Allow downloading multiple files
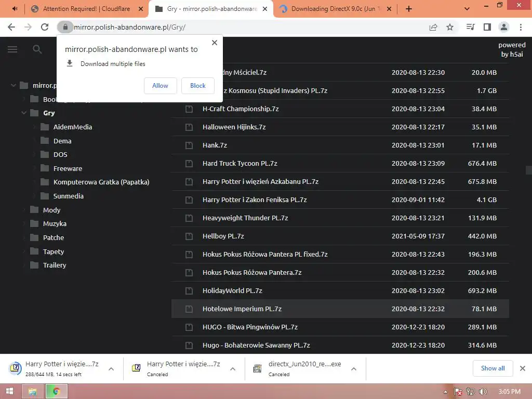This screenshot has height=399, width=532. [160, 86]
